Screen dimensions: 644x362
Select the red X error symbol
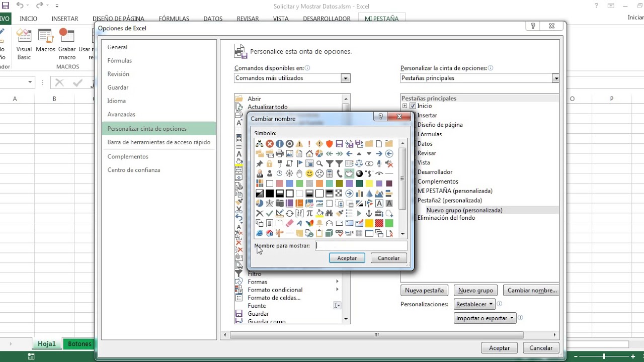[x=270, y=144]
